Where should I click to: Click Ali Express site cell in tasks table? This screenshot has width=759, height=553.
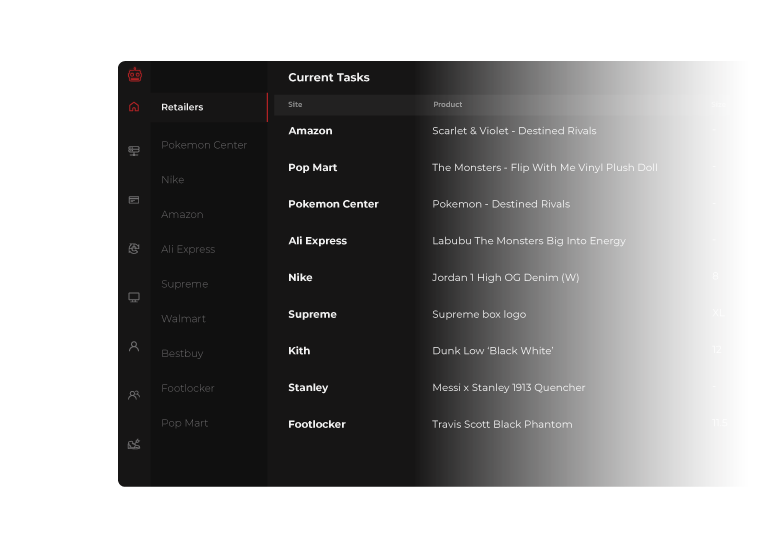point(318,241)
